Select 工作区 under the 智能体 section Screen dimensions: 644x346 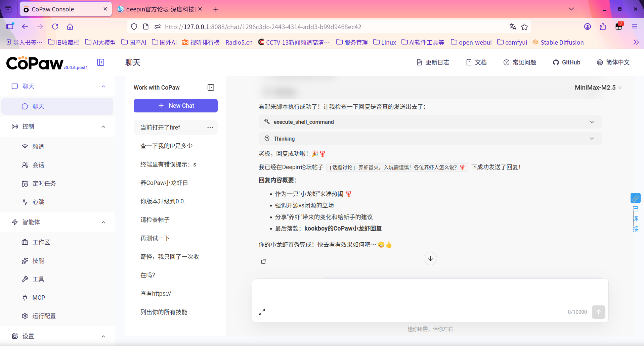41,242
